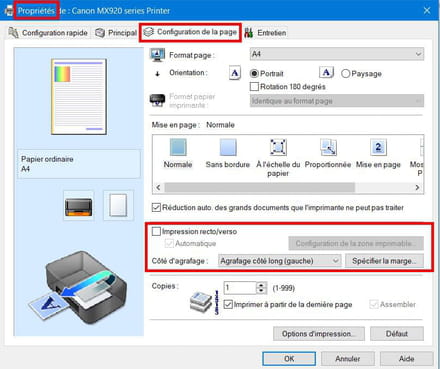Viewport: 440px width, 369px height.
Task: Select Portrait orientation radio button
Action: [254, 73]
